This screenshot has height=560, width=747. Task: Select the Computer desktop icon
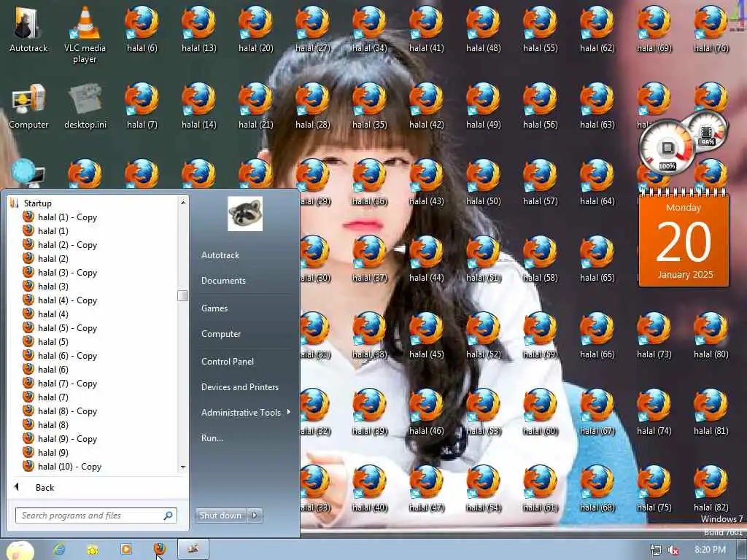point(28,106)
